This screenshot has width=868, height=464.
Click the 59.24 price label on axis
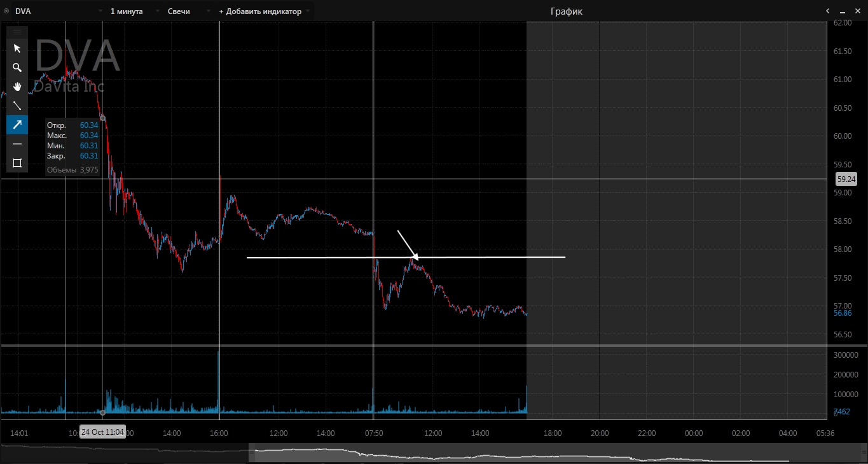[846, 179]
